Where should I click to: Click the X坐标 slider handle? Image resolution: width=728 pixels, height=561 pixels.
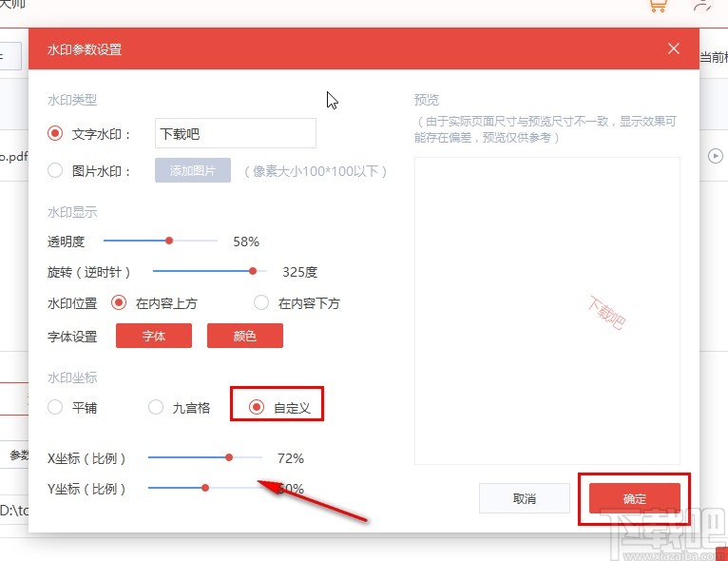pos(229,457)
